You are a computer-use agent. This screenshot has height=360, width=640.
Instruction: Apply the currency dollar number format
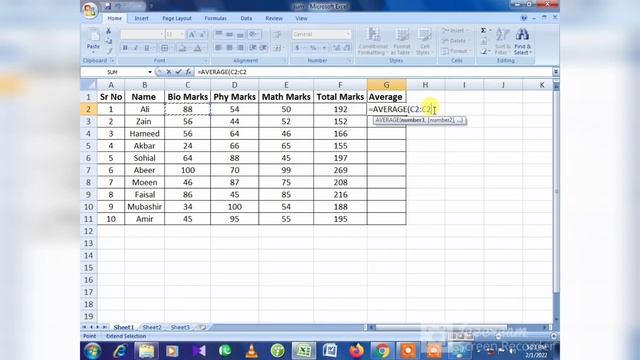pos(297,48)
